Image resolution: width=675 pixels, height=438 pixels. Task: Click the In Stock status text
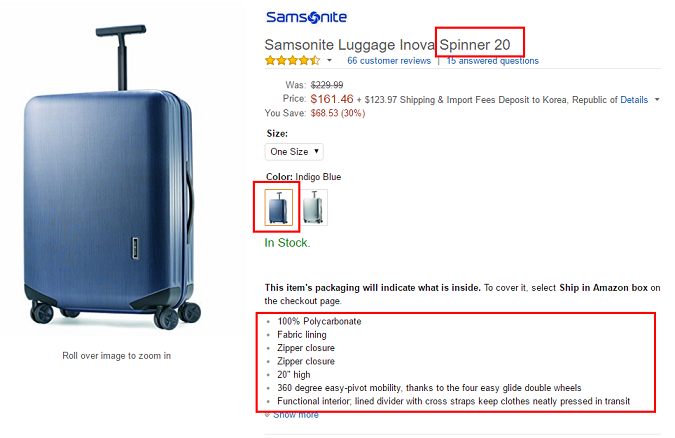pyautogui.click(x=287, y=243)
